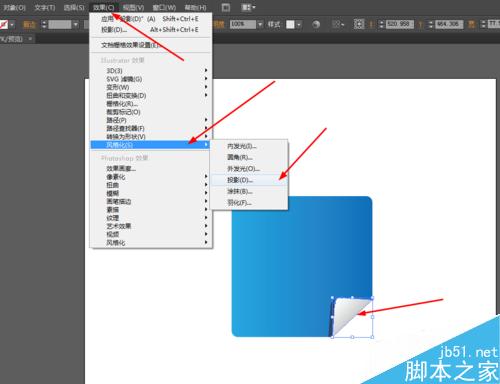Open 文档栅格效果设置(E)... menu item
The height and width of the screenshot is (384, 500).
[x=151, y=45]
